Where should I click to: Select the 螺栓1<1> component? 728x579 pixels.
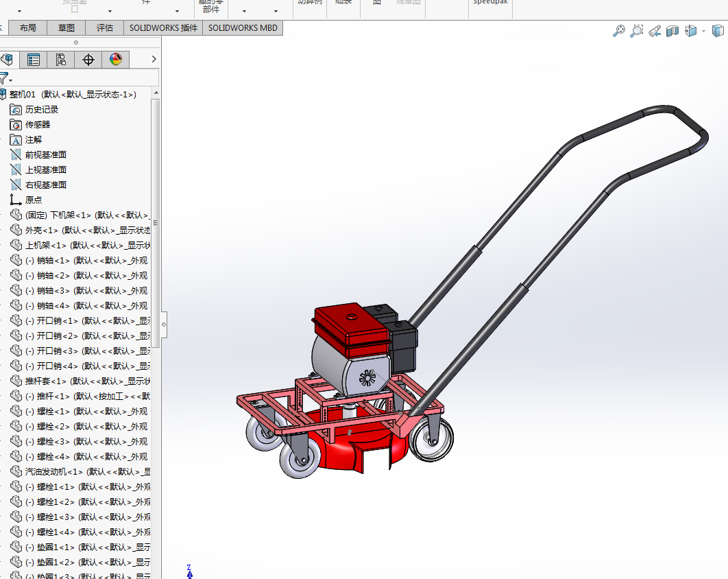(80, 486)
